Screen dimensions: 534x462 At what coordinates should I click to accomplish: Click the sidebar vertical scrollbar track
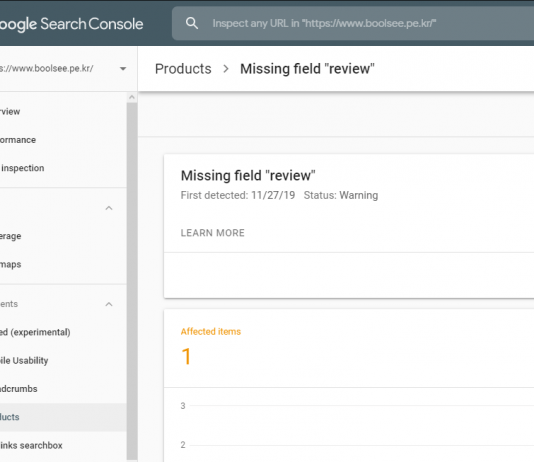tap(132, 281)
